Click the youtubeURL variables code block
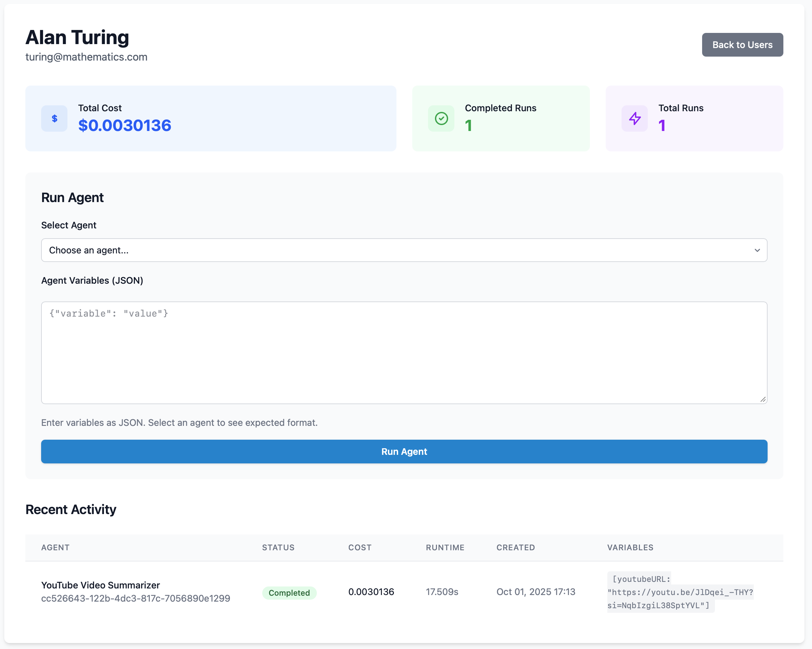This screenshot has width=812, height=649. pyautogui.click(x=679, y=592)
